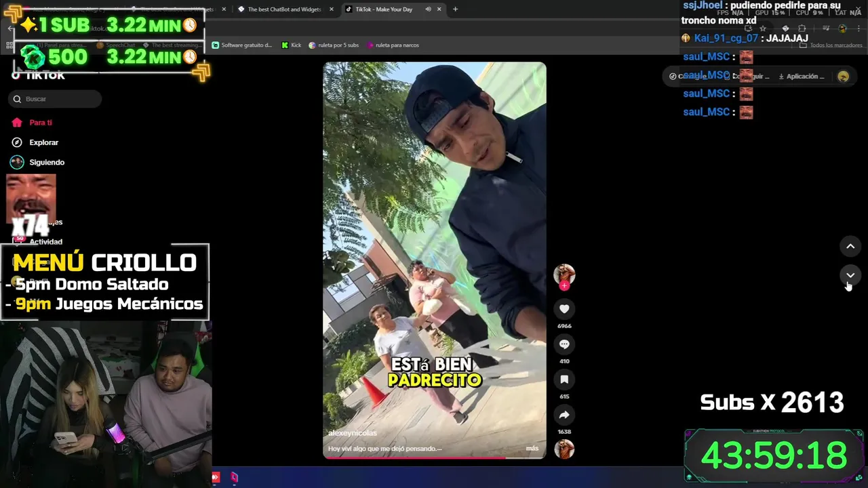Open the Kick bookmark
Viewport: 868px width, 488px height.
[x=291, y=45]
